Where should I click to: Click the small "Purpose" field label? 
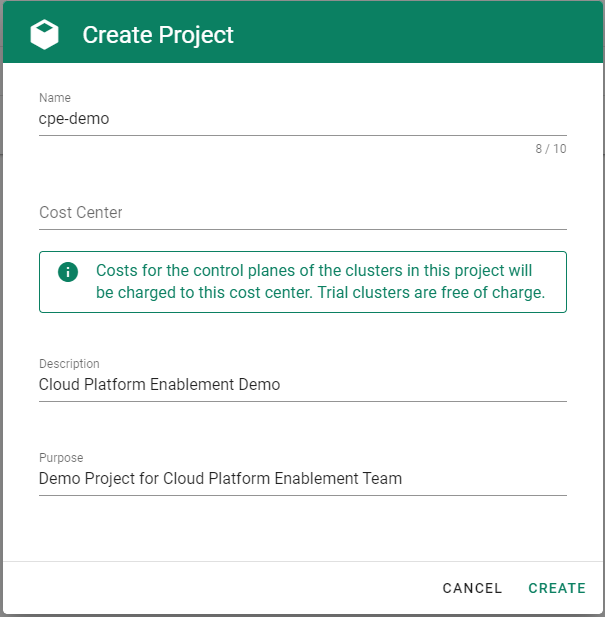[62, 458]
